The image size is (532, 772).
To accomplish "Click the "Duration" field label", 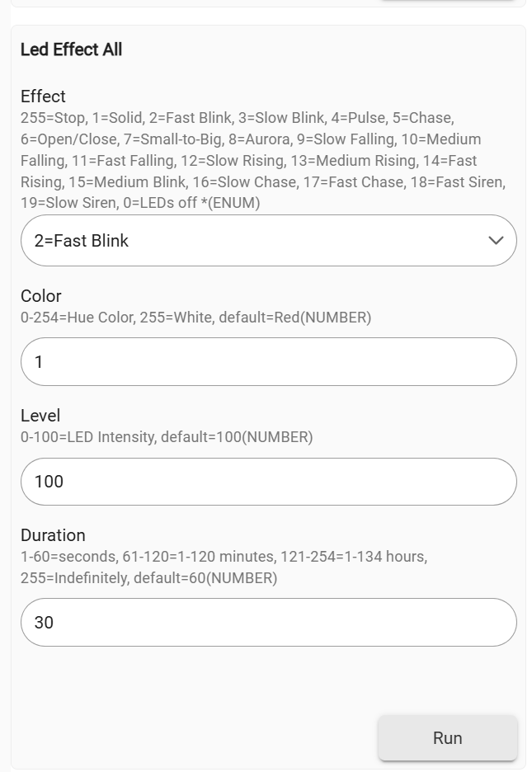I will 53,535.
